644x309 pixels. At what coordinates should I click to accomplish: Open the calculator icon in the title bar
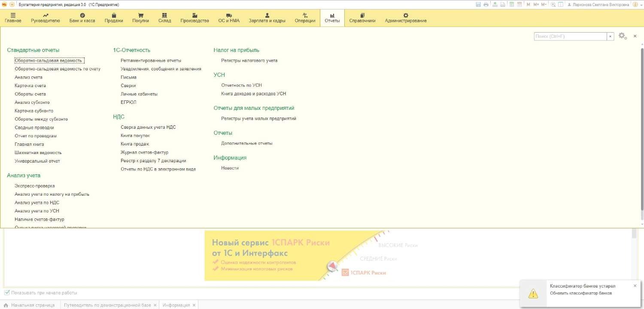click(x=511, y=4)
